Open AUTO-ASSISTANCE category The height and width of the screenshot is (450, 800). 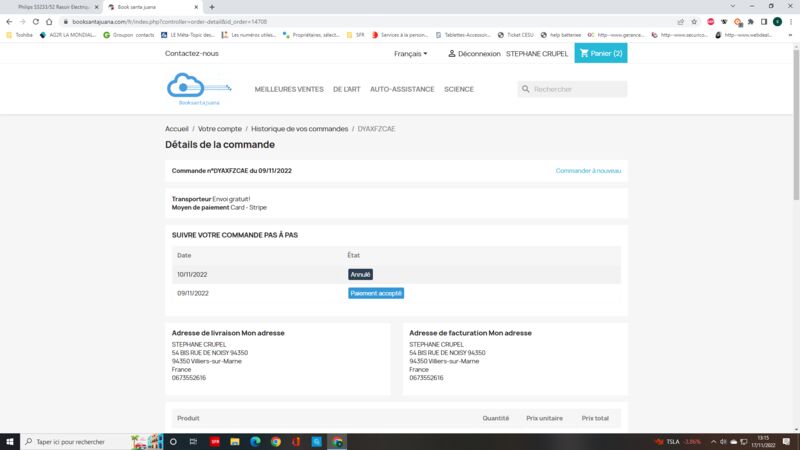[x=402, y=89]
